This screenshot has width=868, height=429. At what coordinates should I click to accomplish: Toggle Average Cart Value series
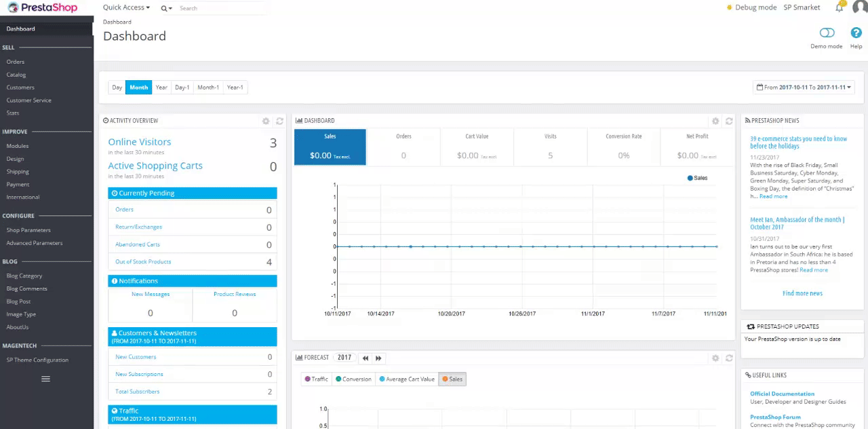click(407, 379)
